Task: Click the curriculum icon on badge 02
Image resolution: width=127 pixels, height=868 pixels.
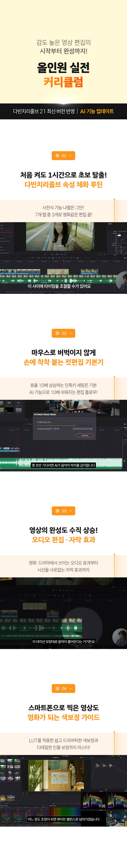Action: [x=57, y=333]
